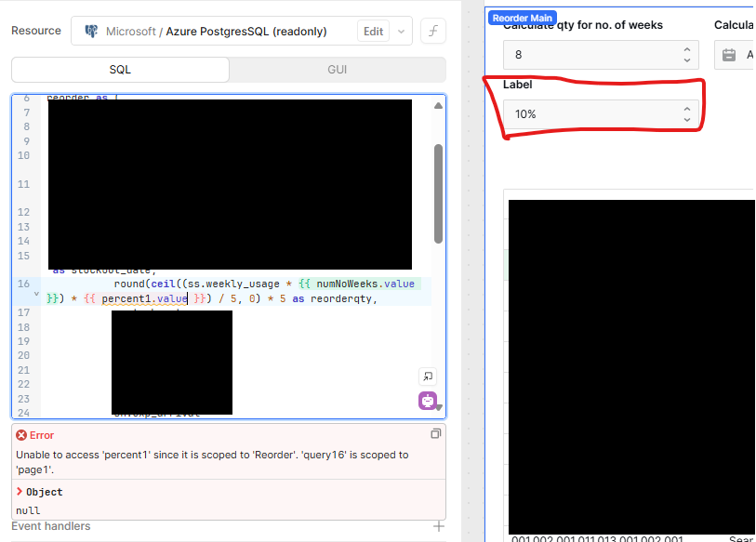Click the scroll up arrow in code editor
This screenshot has height=542, width=756.
pos(438,106)
